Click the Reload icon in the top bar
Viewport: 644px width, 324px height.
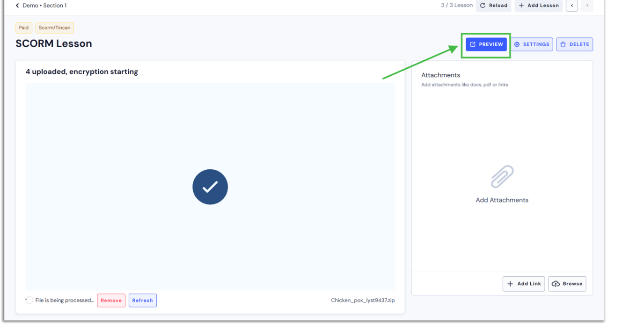click(483, 6)
